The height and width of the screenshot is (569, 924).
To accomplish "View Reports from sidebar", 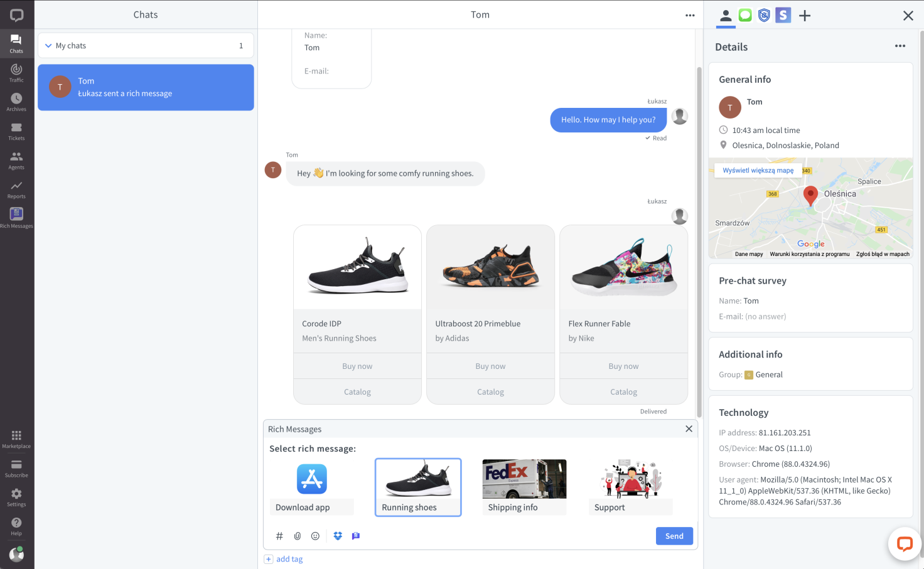I will coord(16,189).
